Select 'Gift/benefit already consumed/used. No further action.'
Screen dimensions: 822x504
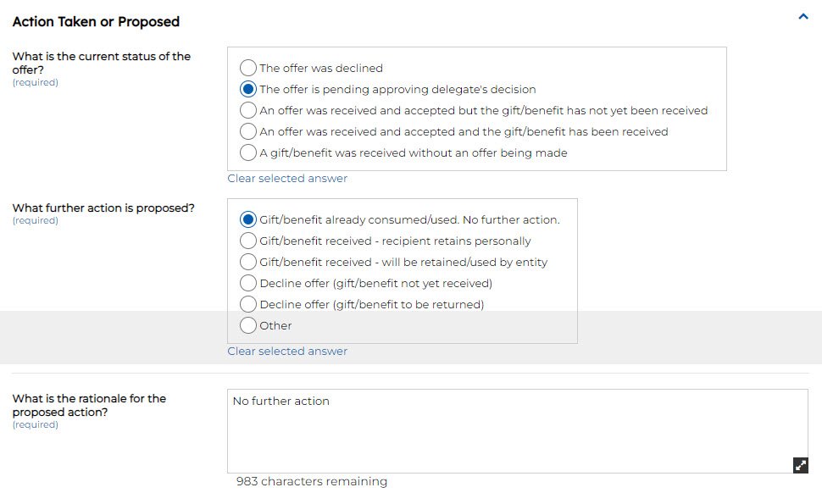click(248, 219)
